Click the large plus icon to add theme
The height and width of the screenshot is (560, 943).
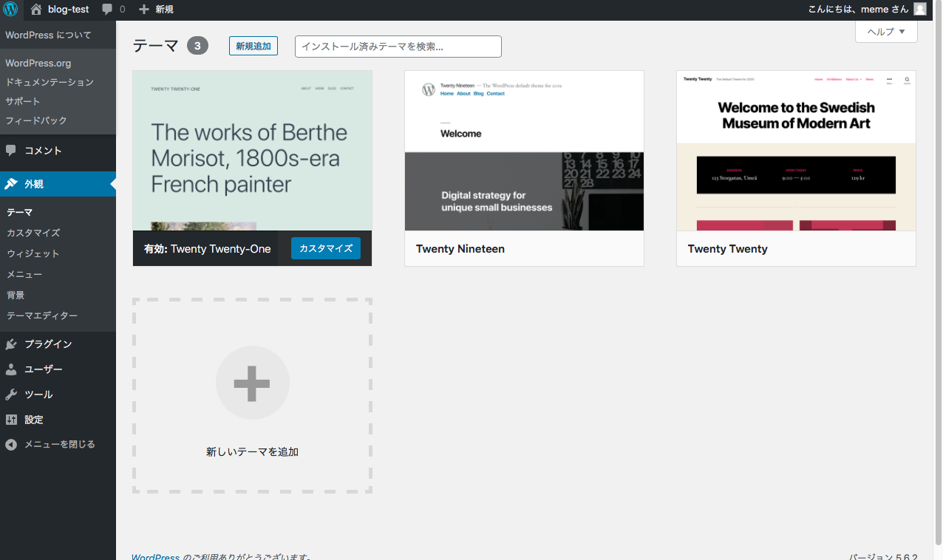click(252, 383)
